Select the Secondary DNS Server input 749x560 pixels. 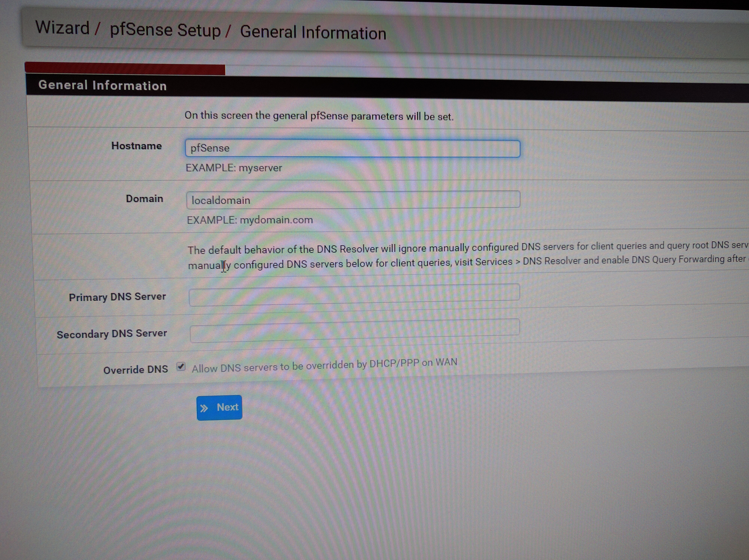pos(354,330)
